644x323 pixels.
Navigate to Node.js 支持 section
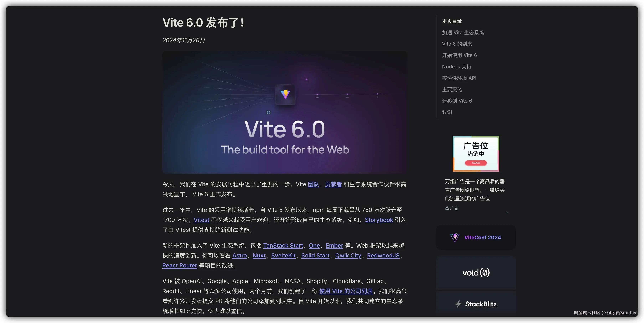point(457,67)
